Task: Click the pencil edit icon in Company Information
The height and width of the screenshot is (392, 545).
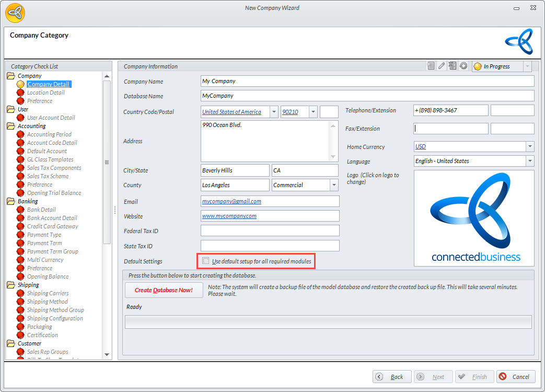Action: (442, 66)
